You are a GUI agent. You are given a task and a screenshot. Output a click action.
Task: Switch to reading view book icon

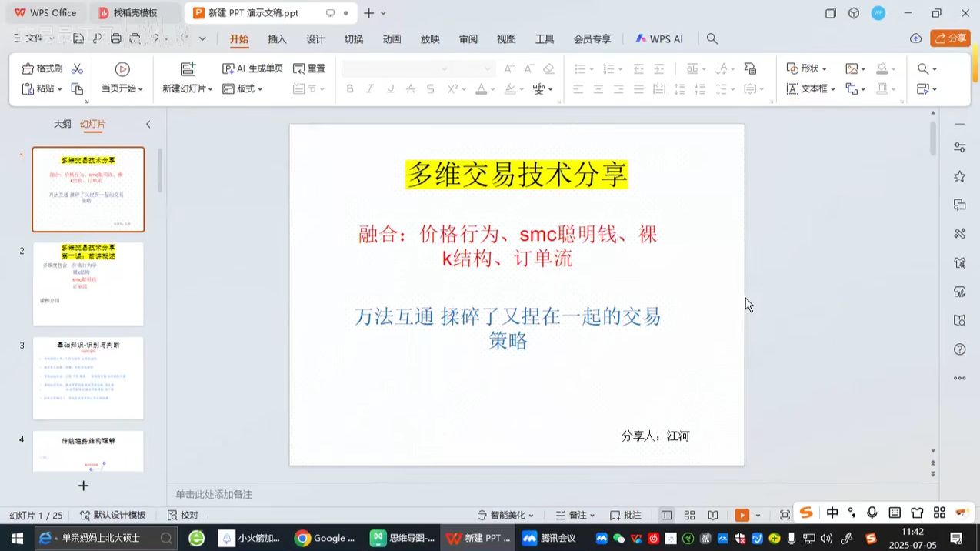point(713,515)
